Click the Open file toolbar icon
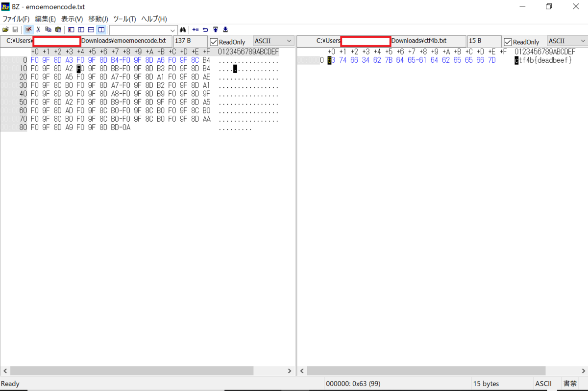588x391 pixels. (x=5, y=29)
